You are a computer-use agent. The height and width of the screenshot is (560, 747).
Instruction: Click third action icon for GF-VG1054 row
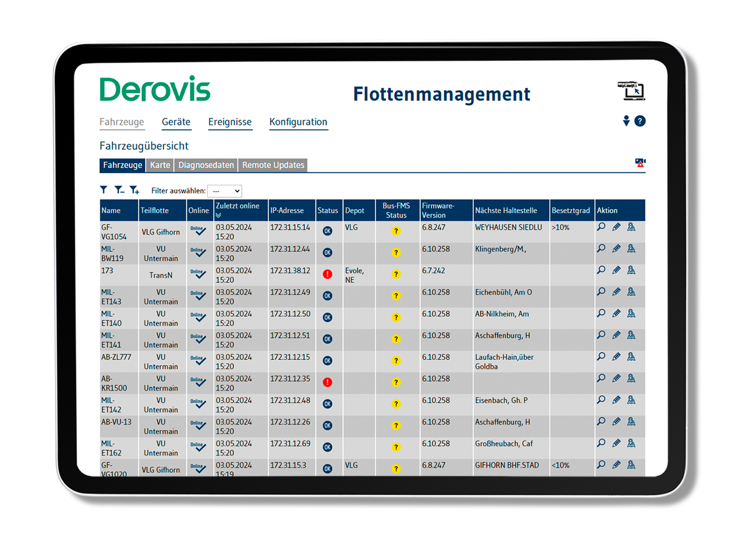tap(631, 227)
